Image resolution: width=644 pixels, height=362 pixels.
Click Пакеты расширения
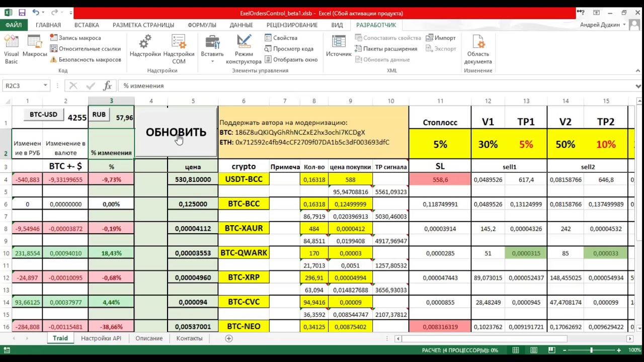[385, 49]
